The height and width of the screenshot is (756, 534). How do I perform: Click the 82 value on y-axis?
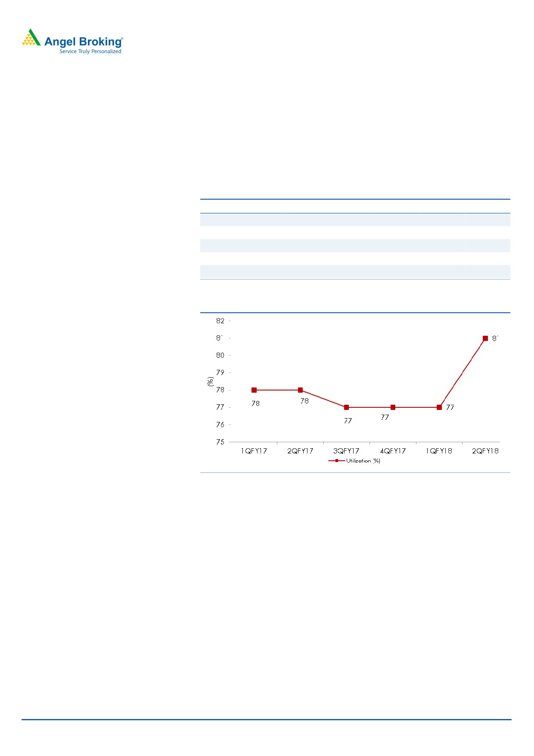pyautogui.click(x=220, y=321)
